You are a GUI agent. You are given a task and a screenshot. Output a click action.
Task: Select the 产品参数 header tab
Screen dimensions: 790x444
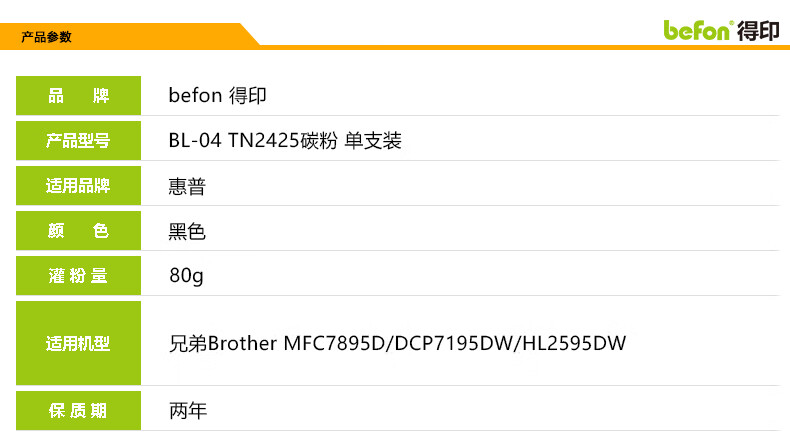coord(47,37)
